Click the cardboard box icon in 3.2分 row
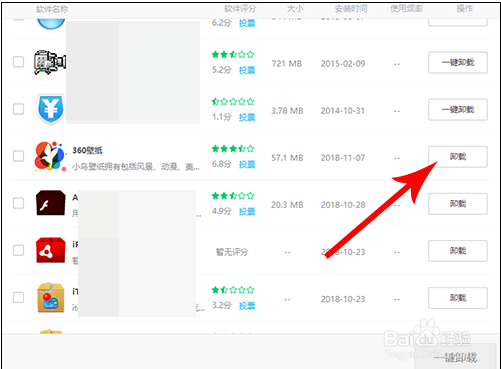 tap(51, 297)
